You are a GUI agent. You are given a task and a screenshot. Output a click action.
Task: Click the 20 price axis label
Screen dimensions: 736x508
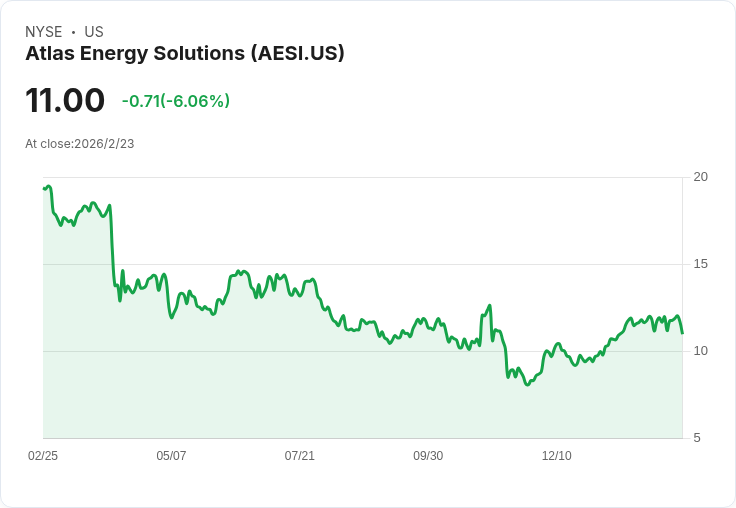(700, 177)
